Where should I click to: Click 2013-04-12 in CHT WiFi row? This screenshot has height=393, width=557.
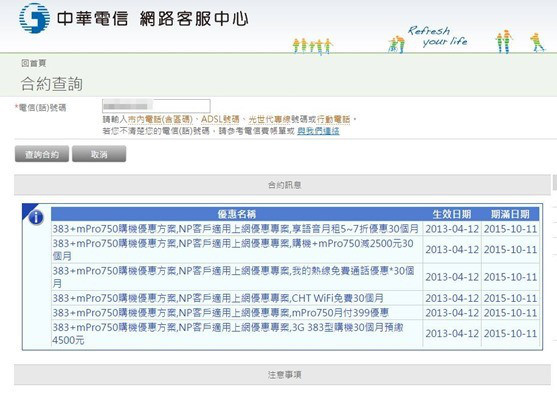tap(452, 298)
